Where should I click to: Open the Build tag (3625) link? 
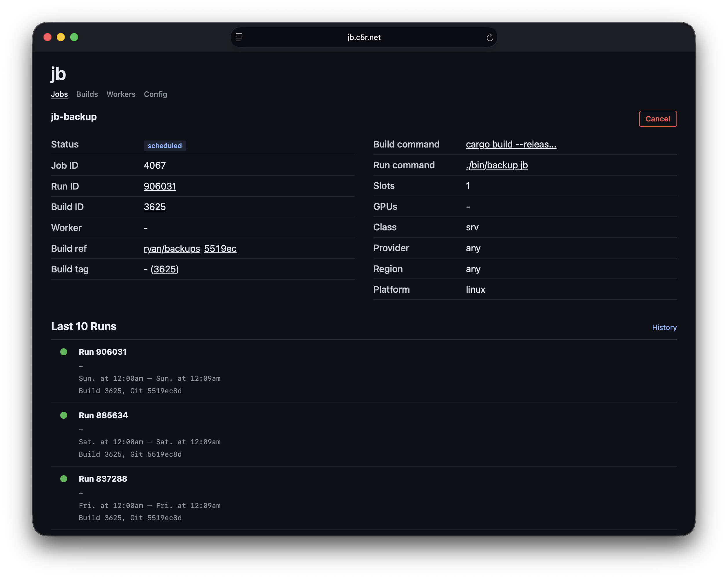pyautogui.click(x=165, y=269)
